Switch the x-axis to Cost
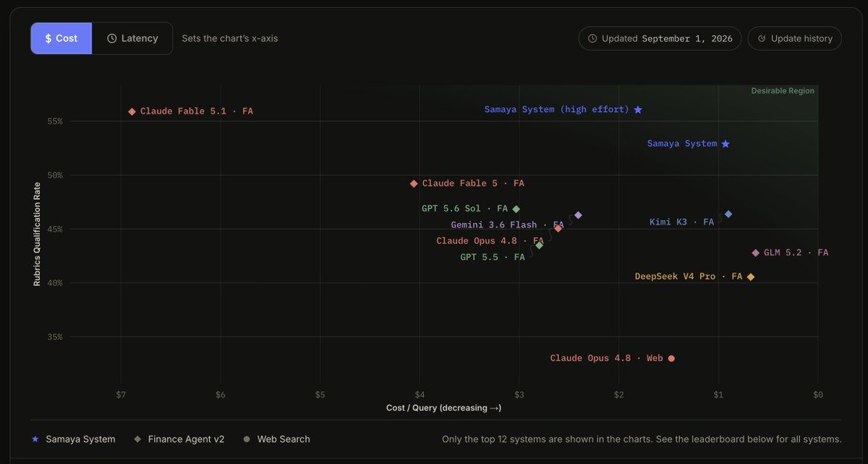The height and width of the screenshot is (464, 868). pos(61,38)
